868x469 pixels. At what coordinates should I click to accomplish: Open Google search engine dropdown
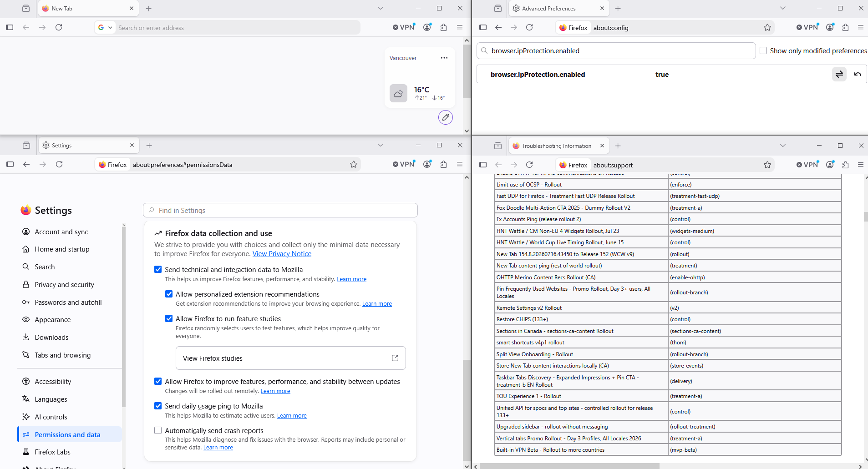(x=105, y=28)
